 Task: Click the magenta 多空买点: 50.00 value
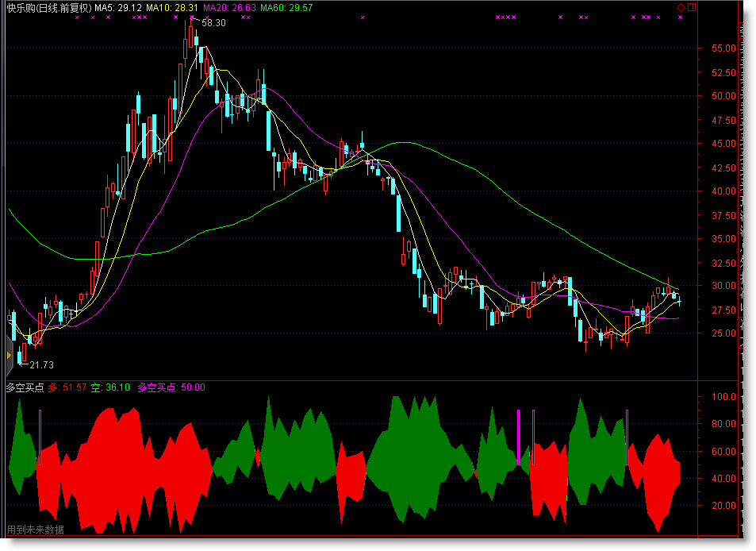coord(171,387)
